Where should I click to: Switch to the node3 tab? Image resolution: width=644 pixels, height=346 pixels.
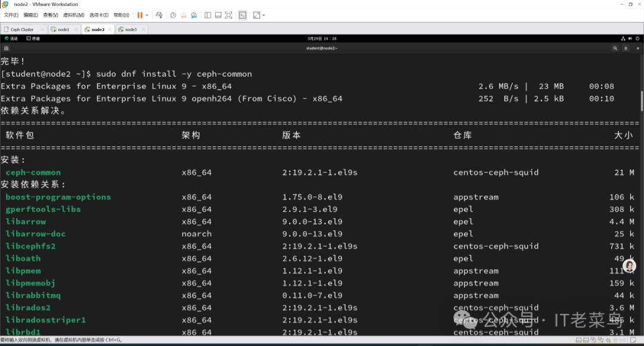131,30
